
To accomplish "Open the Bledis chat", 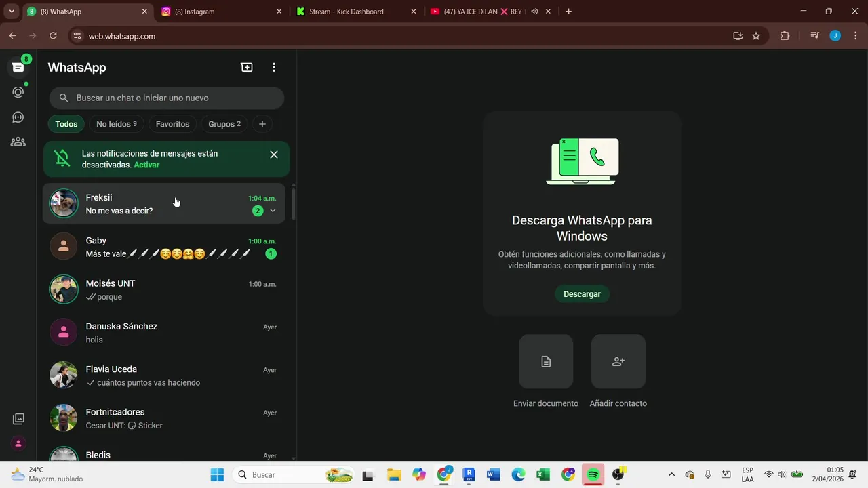I will point(164,451).
